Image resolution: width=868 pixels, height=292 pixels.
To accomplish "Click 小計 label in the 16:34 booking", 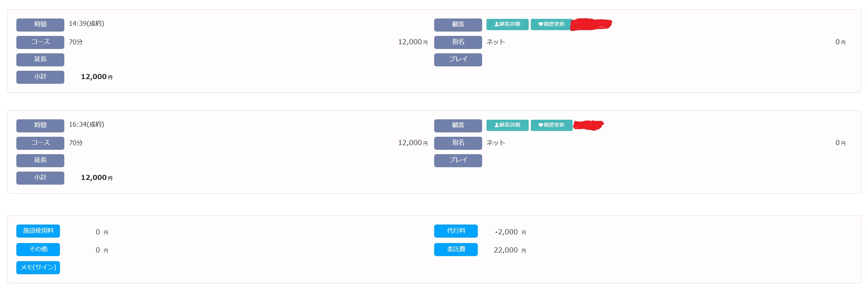I will pos(40,178).
